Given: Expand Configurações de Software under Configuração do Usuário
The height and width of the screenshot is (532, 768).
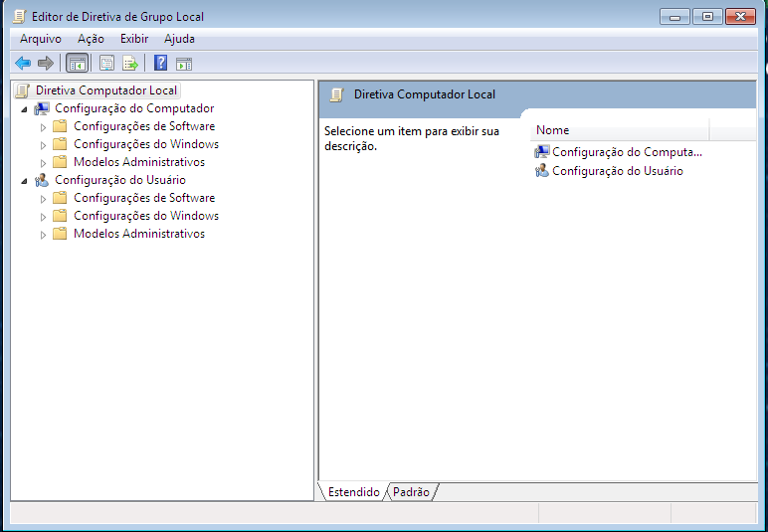Looking at the screenshot, I should [43, 199].
